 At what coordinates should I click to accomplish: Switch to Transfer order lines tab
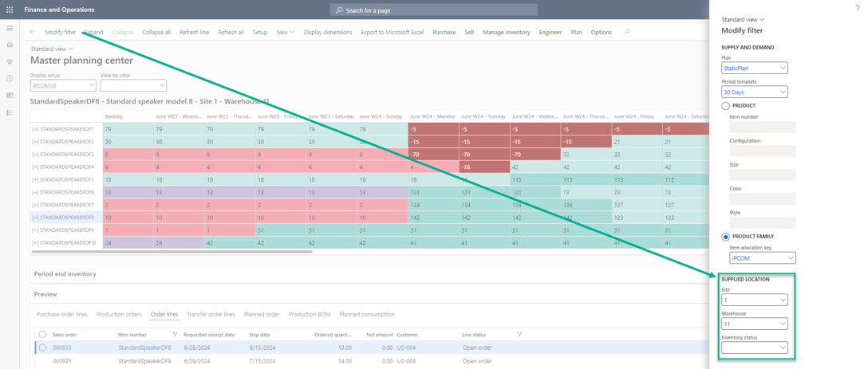point(211,314)
